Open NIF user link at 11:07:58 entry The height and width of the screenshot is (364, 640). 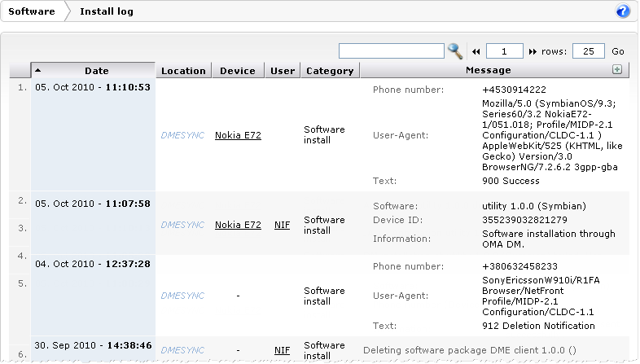pyautogui.click(x=282, y=225)
